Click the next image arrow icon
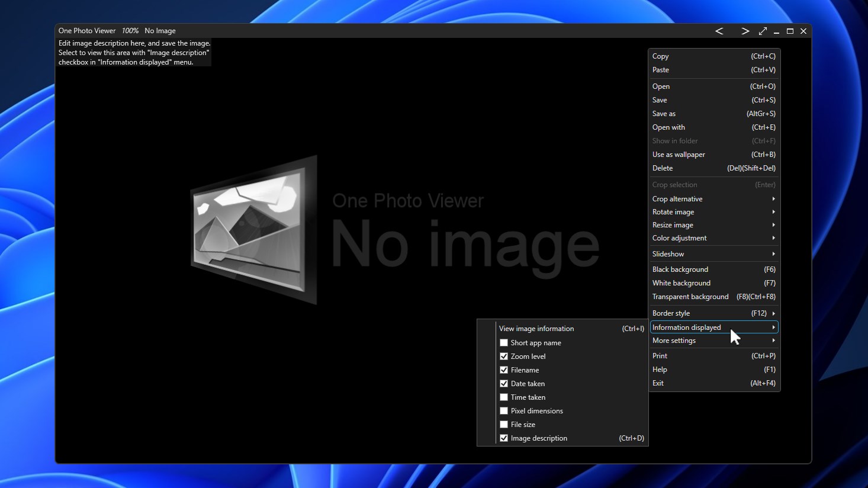 (745, 31)
